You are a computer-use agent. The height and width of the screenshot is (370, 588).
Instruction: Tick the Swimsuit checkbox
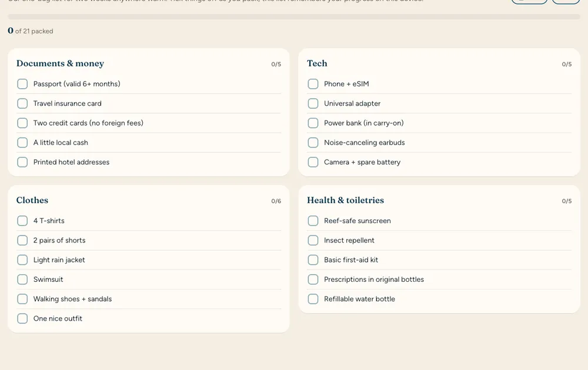pyautogui.click(x=22, y=279)
